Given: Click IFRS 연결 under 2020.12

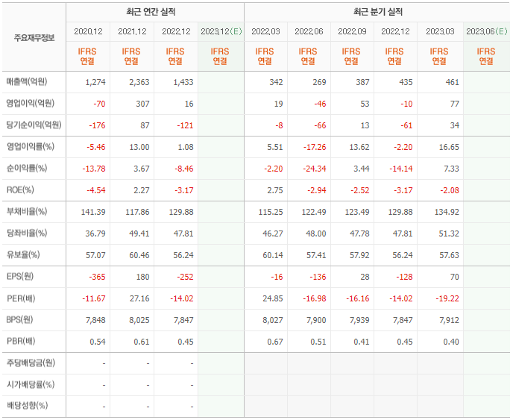Looking at the screenshot, I should tap(87, 56).
